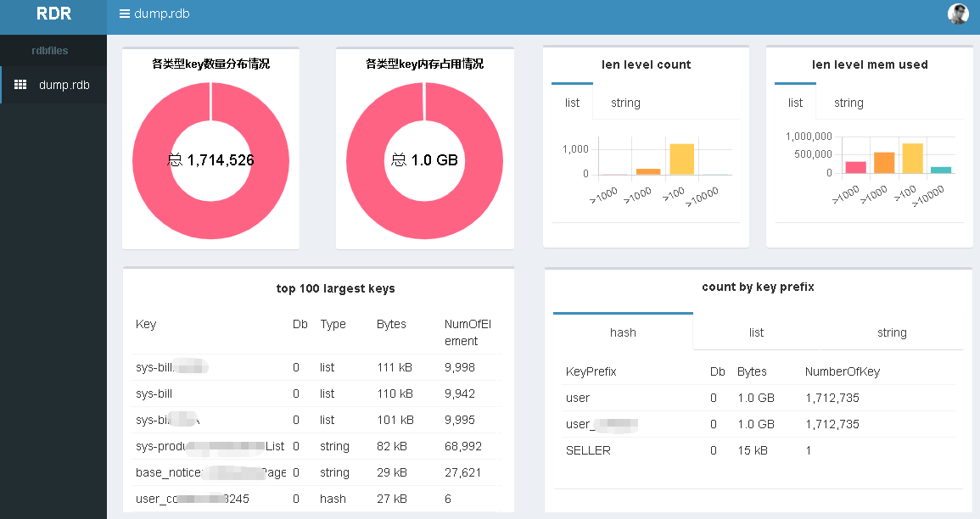Select list tab in len level count

coord(572,103)
